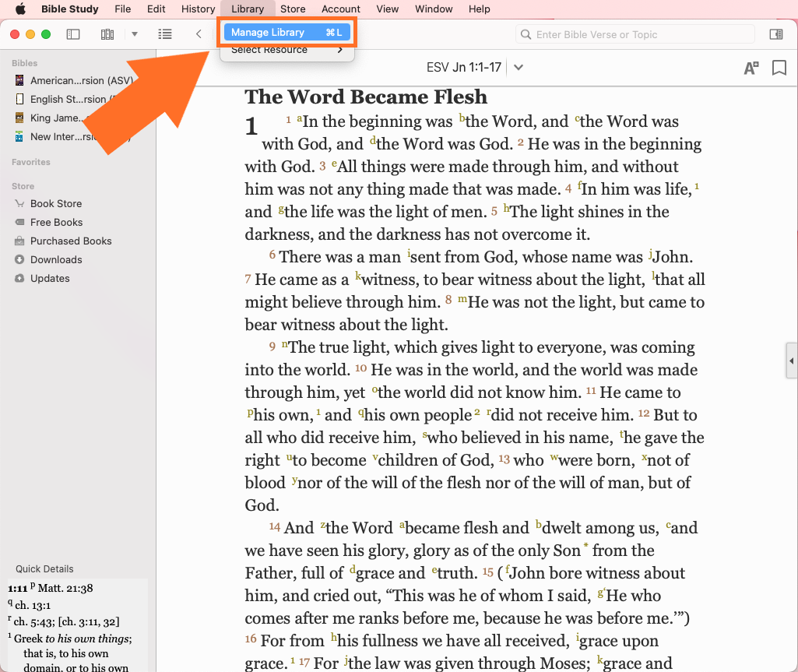Click verse number 9 in the text
The height and width of the screenshot is (672, 798).
click(272, 347)
